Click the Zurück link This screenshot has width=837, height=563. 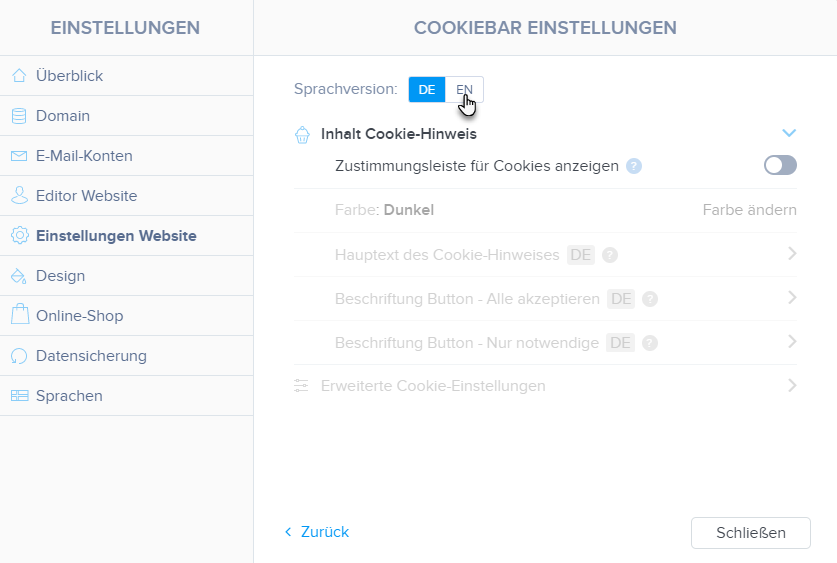coord(317,532)
